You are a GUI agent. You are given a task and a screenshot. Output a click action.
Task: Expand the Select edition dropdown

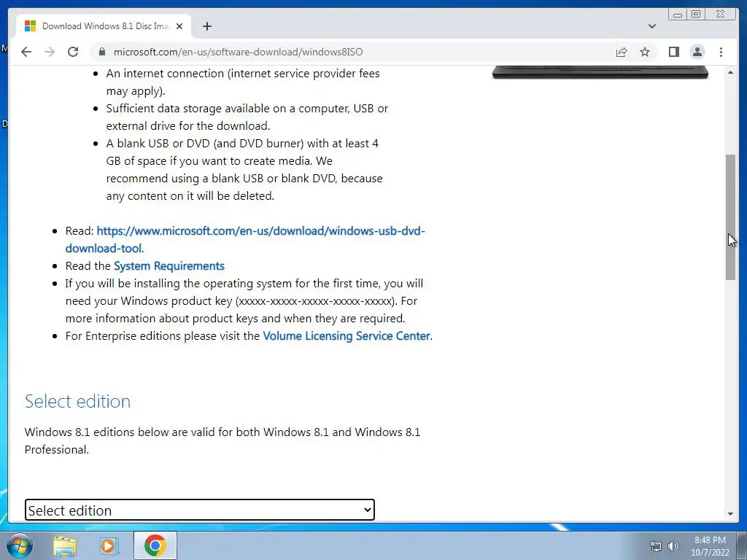coord(200,510)
